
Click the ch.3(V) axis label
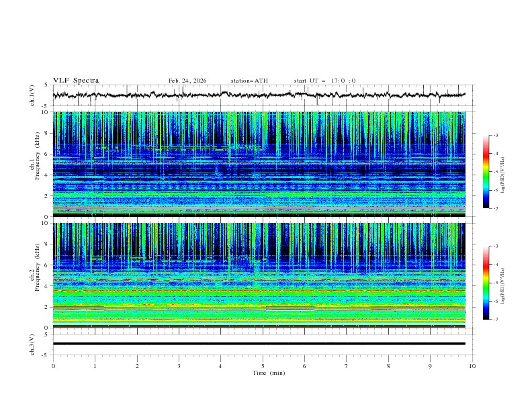point(32,344)
